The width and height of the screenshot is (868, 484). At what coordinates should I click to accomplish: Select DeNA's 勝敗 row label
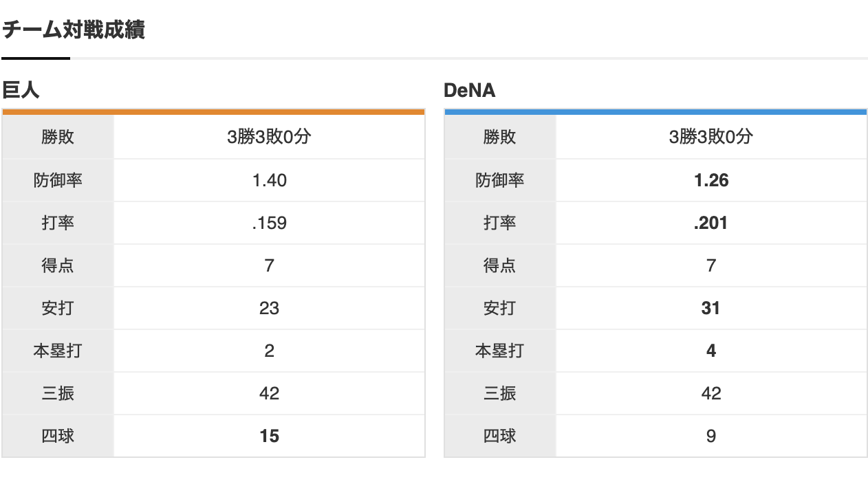pos(500,137)
